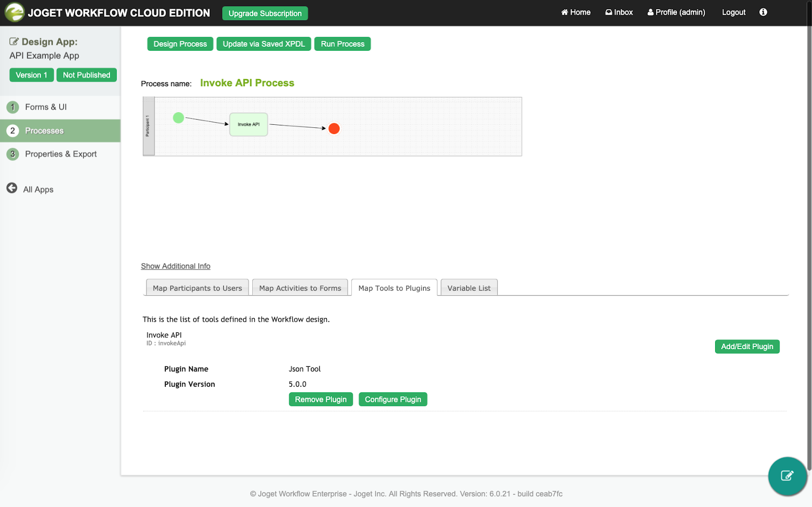The height and width of the screenshot is (507, 812).
Task: Open Properties & Export section
Action: tap(60, 154)
